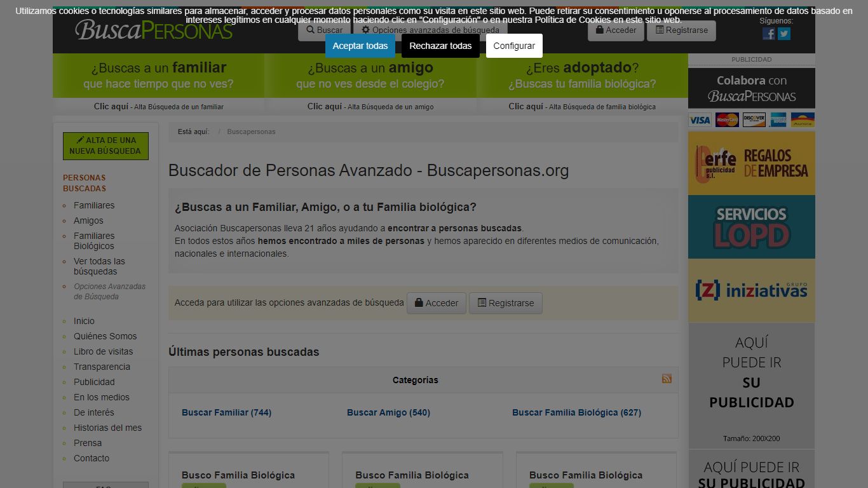This screenshot has width=868, height=488.
Task: Click Registrarse in the advanced options bar
Action: (506, 303)
